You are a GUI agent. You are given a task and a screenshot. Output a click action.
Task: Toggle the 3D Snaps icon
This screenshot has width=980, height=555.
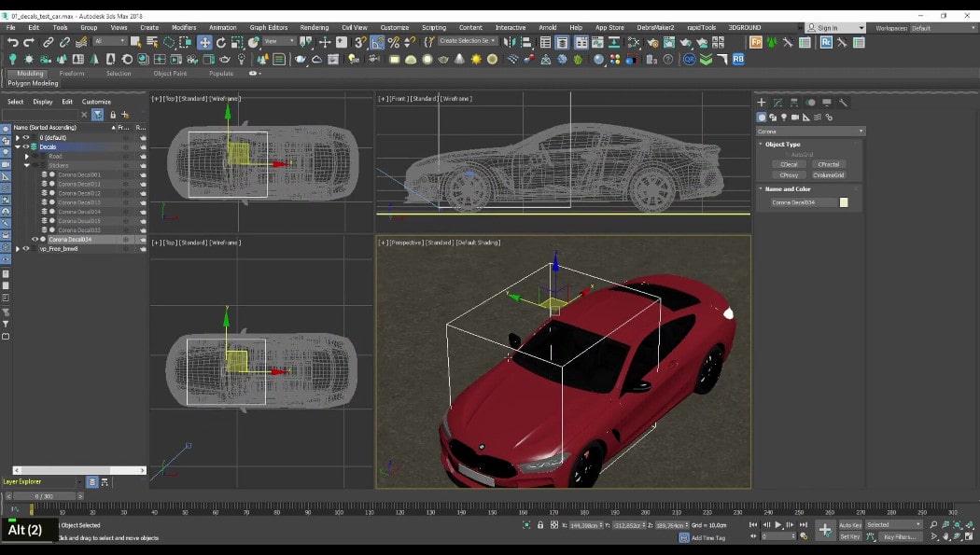(360, 43)
